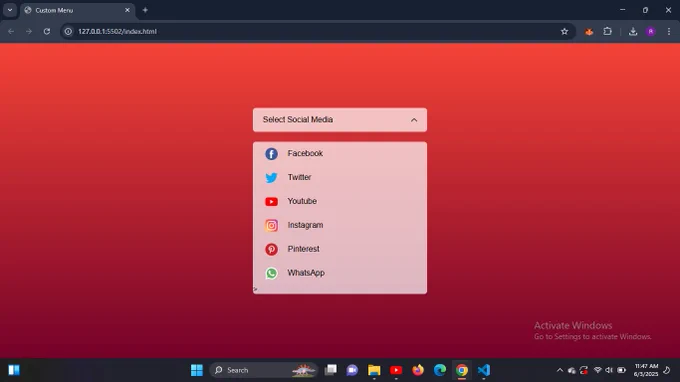View site information icon
Image resolution: width=680 pixels, height=382 pixels.
coord(68,31)
